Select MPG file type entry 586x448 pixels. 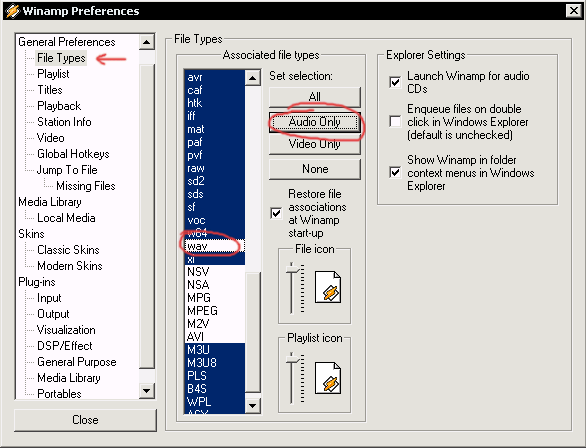point(215,298)
